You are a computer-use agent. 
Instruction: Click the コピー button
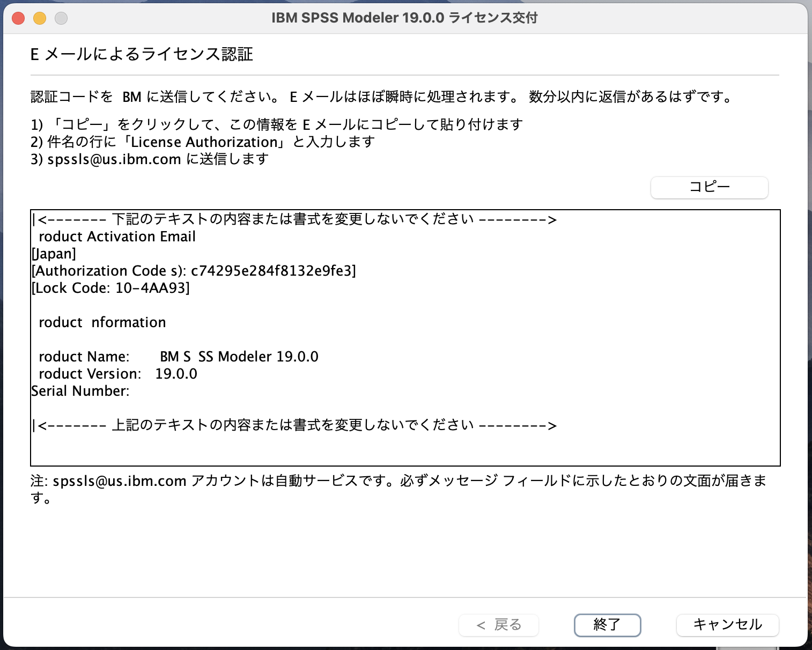709,187
